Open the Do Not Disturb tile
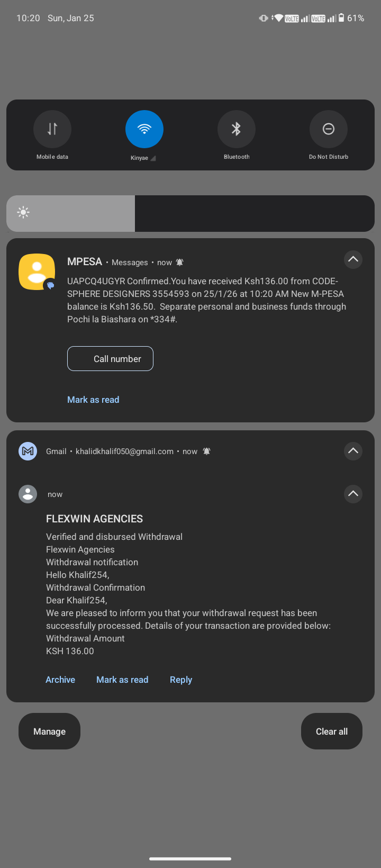The width and height of the screenshot is (381, 868). click(x=328, y=129)
